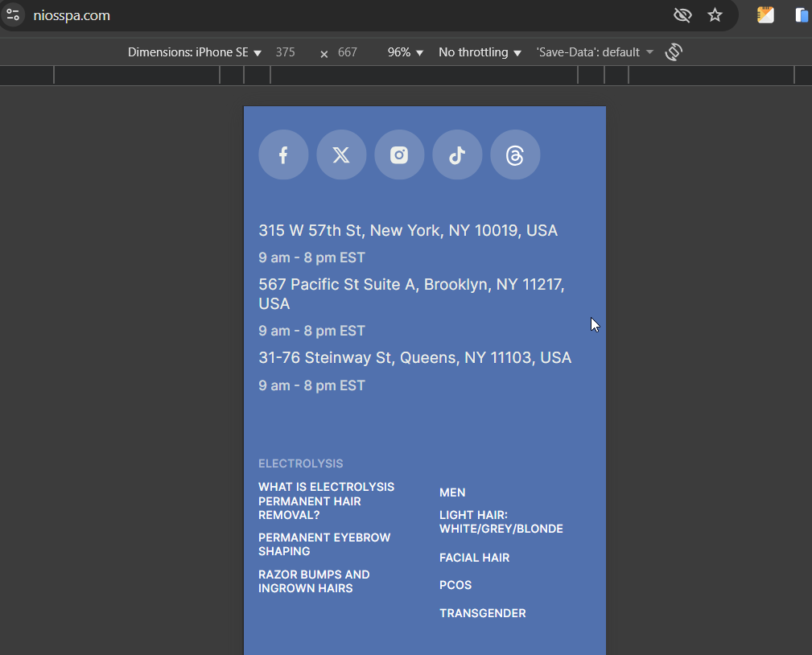Viewport: 812px width, 655px height.
Task: Open the Instagram social icon
Action: point(399,154)
